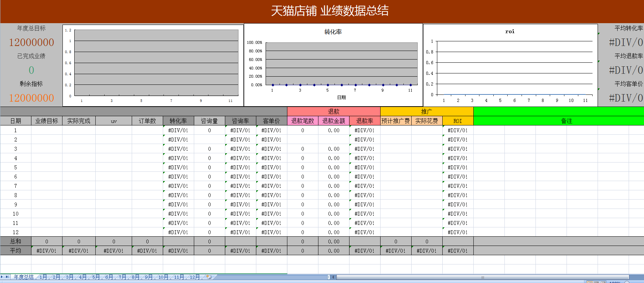Select the 退款率 column header cell
This screenshot has width=644, height=283.
coord(365,121)
